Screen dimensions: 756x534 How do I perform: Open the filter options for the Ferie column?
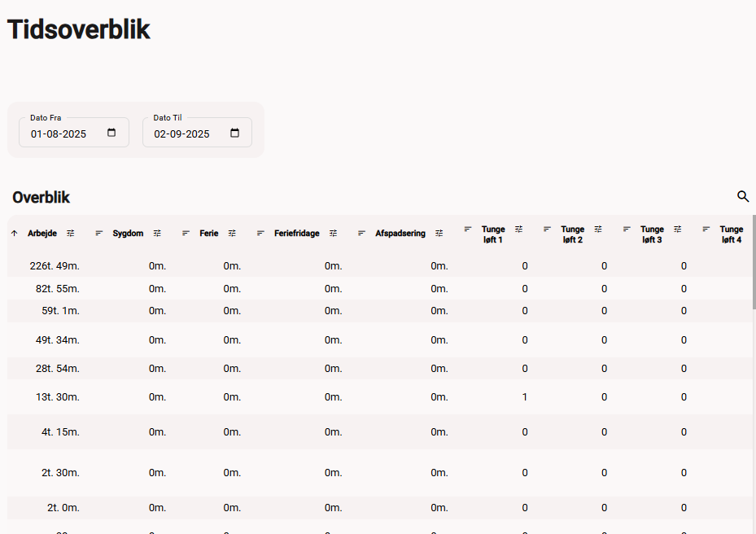(232, 233)
